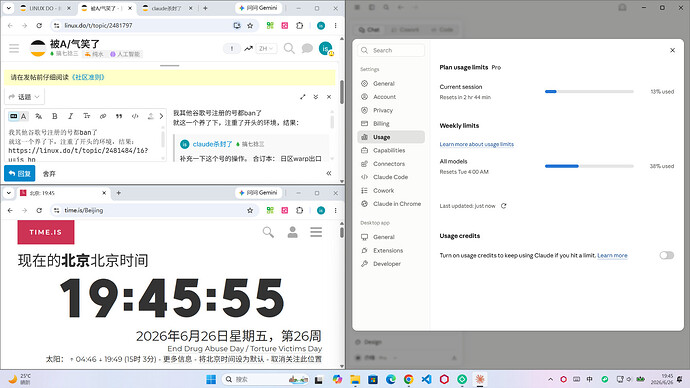Click the translate icon in editor toolbar
690x388 pixels.
pos(39,116)
